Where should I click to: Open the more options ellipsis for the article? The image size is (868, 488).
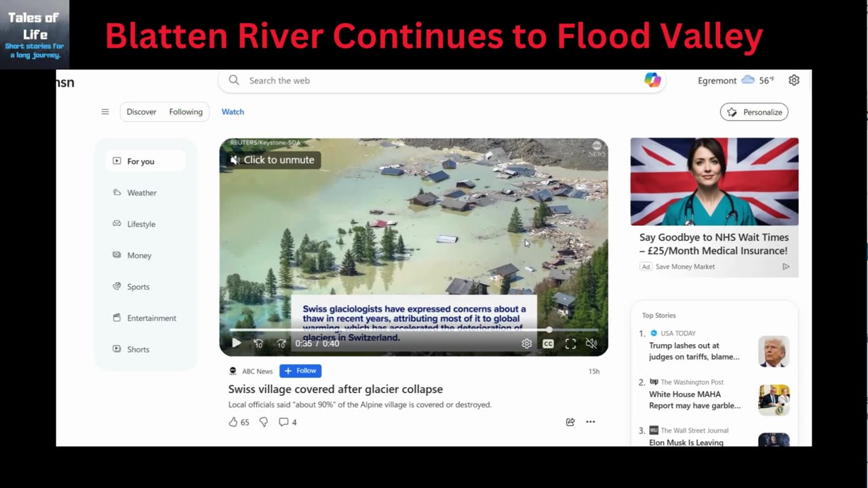pos(591,422)
